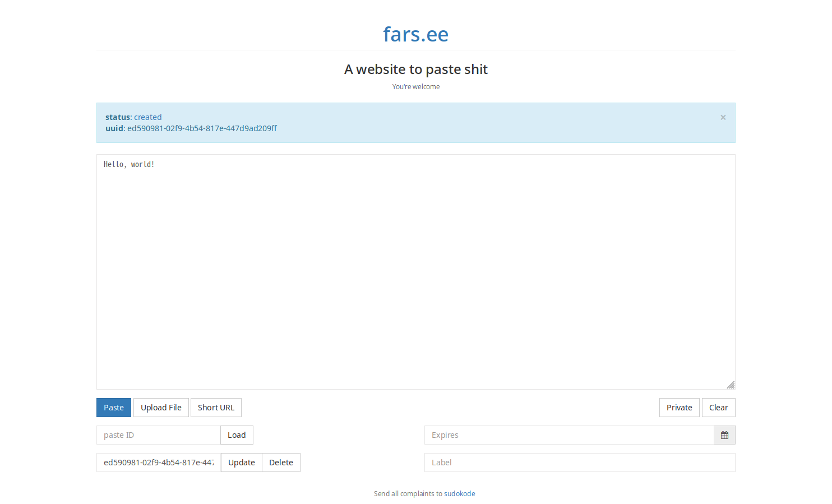Click the textarea resize handle
Viewport: 832px width, 504px height.
coord(731,385)
